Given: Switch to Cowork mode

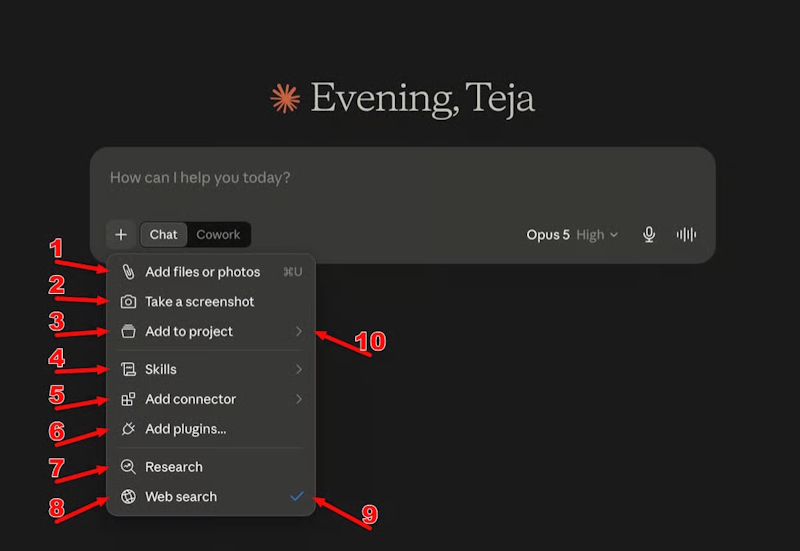Looking at the screenshot, I should pyautogui.click(x=218, y=235).
